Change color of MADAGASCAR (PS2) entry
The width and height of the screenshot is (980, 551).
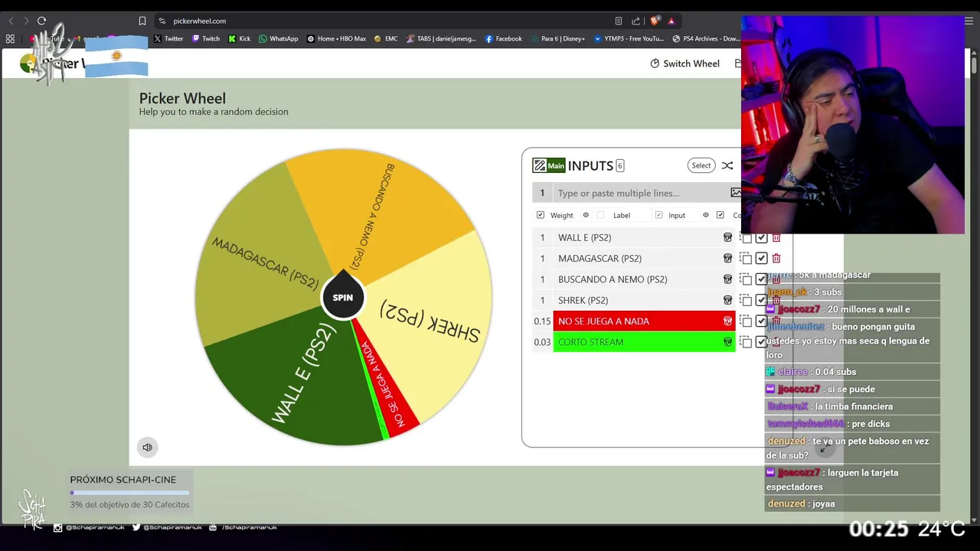click(727, 259)
